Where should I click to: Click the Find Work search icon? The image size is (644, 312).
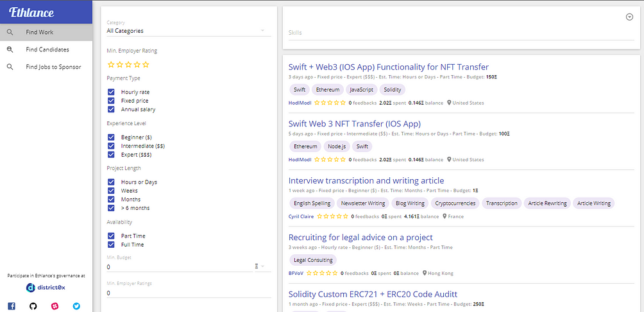coord(10,32)
